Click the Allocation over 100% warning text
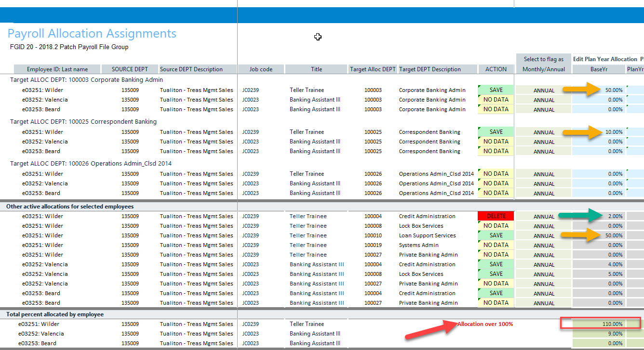Viewport: 644px width, 350px height. [485, 324]
